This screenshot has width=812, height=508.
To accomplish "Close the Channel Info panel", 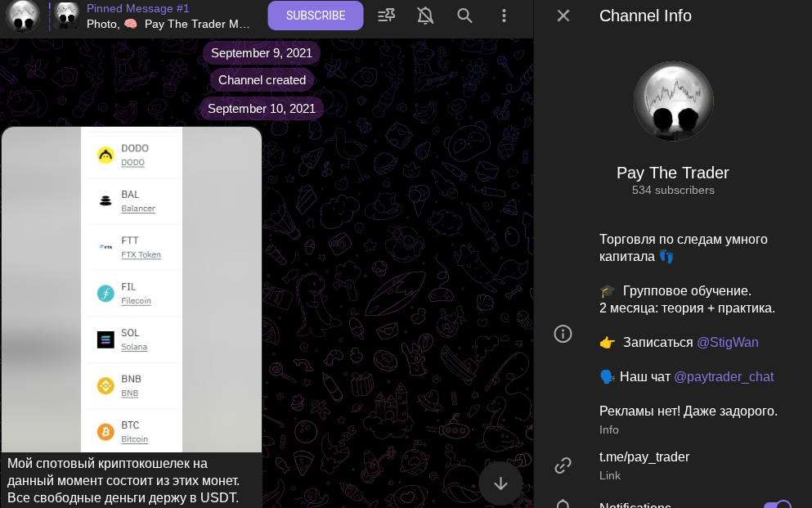I will coord(563,16).
